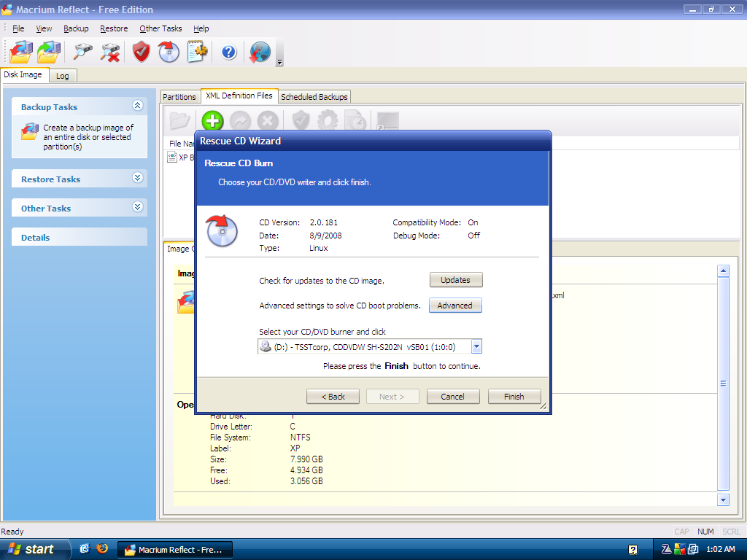Click the backup icon beside Create a backup image

[x=29, y=131]
